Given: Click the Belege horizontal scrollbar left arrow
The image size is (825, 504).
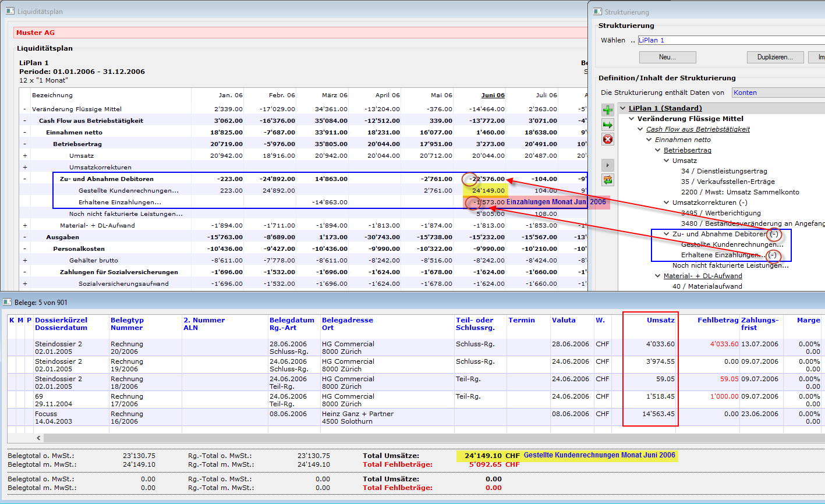Looking at the screenshot, I should [x=39, y=438].
